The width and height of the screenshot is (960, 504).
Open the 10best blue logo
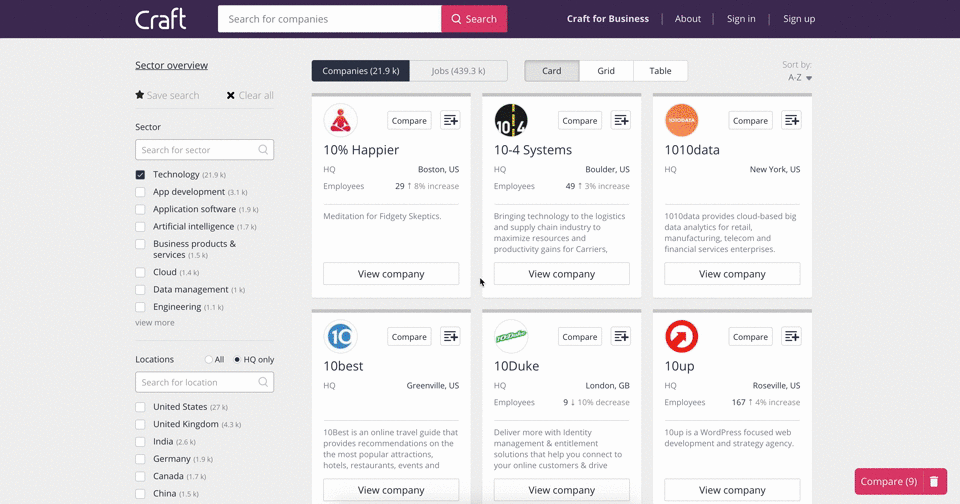tap(340, 337)
